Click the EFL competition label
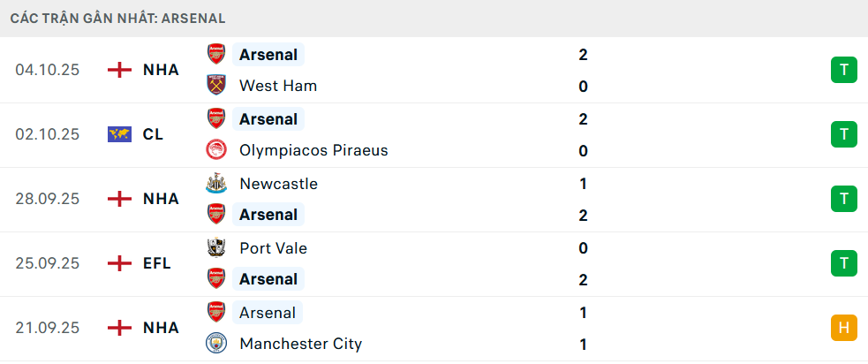 (157, 263)
